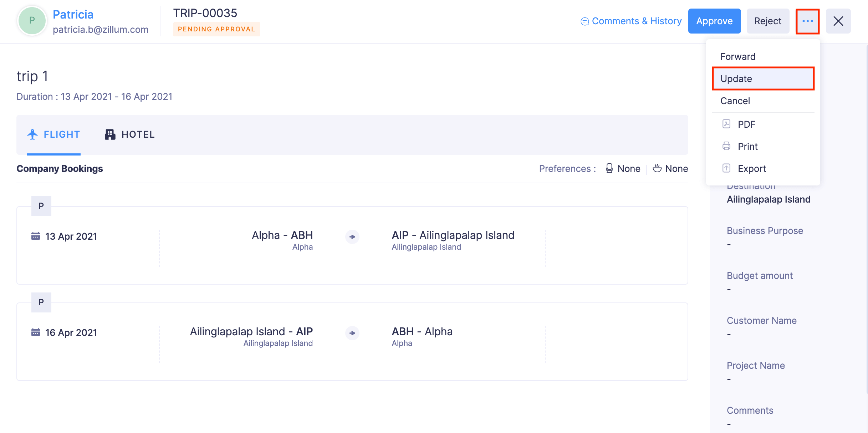
Task: Switch to the Hotel tab
Action: click(138, 134)
